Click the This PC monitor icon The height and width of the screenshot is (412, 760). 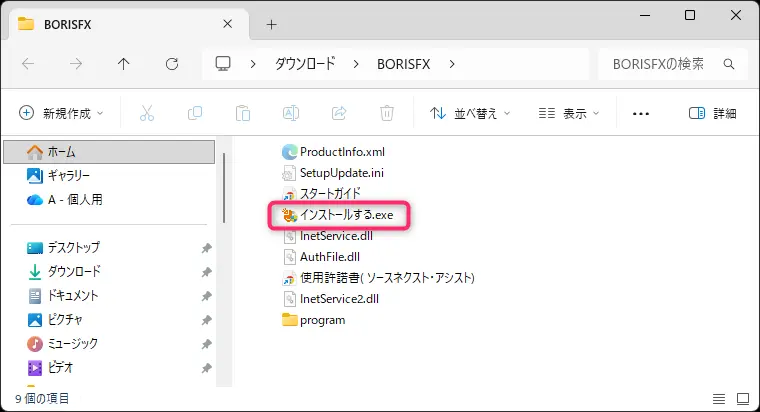223,64
